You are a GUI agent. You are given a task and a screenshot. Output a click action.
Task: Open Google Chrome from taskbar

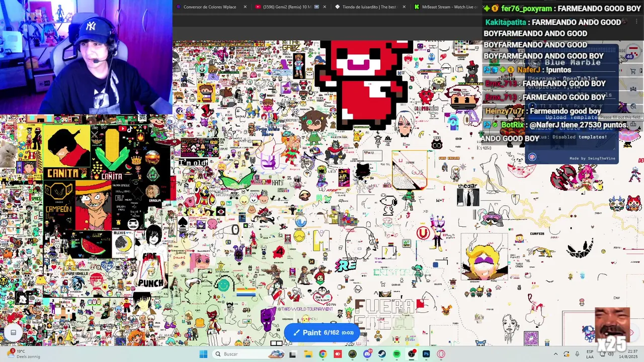(323, 354)
